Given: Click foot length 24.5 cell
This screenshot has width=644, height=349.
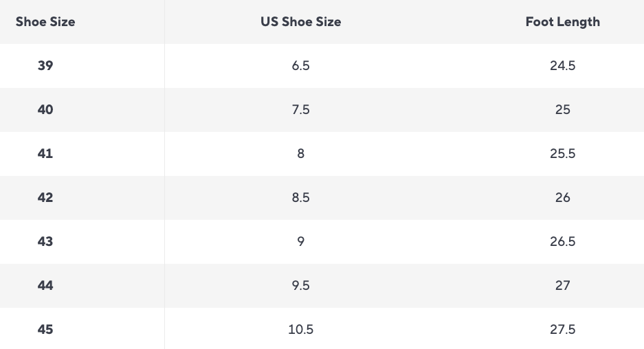Looking at the screenshot, I should pyautogui.click(x=562, y=66).
